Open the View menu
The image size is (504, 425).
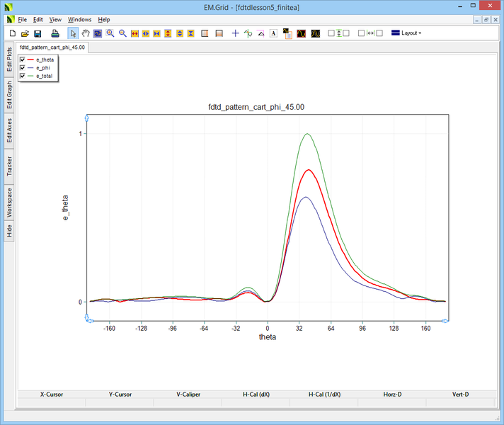(x=55, y=19)
